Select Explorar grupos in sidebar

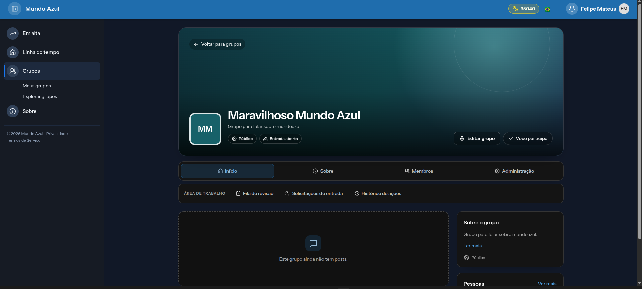coord(40,96)
